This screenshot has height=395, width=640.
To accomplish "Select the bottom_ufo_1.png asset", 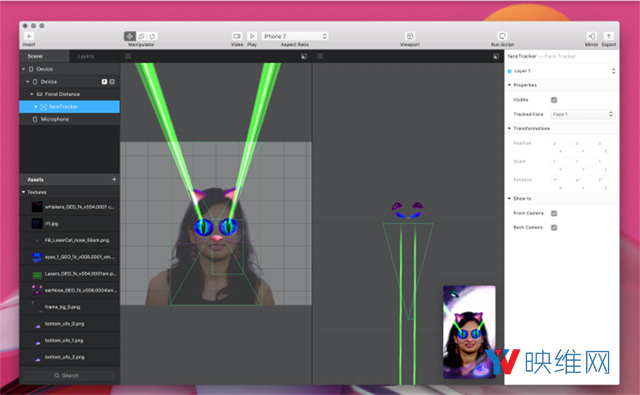I will tap(69, 341).
